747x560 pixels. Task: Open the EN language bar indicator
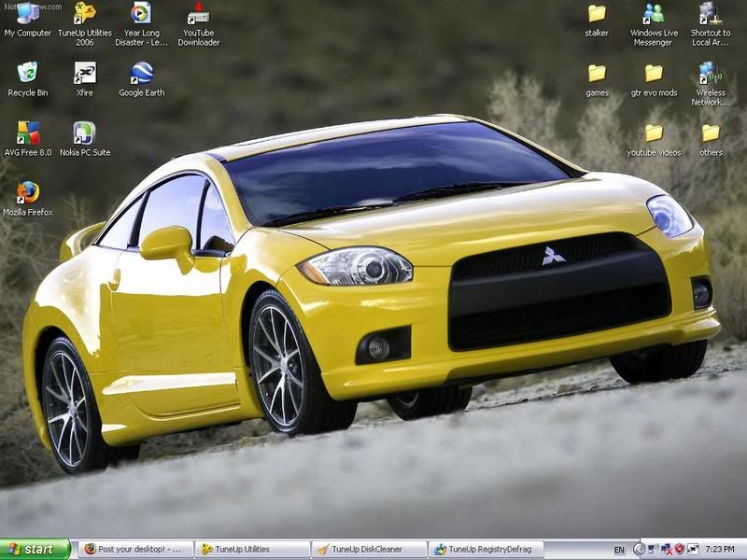619,550
